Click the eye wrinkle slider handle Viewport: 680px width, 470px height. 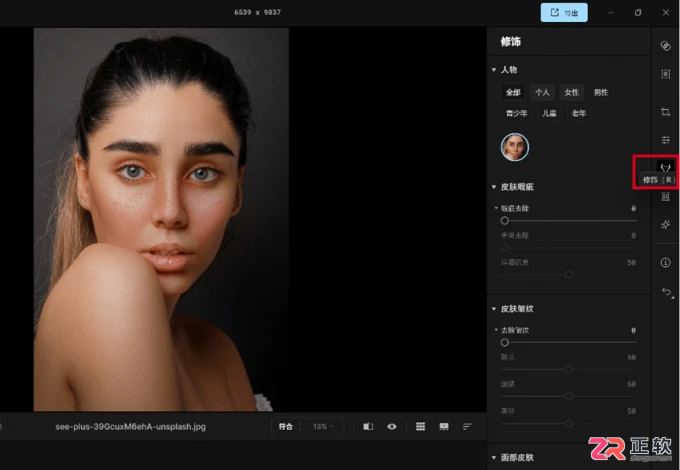pyautogui.click(x=569, y=396)
